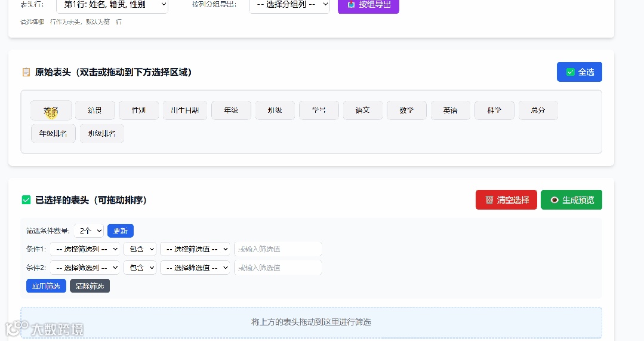Select the 科学 header chip
This screenshot has width=644, height=341.
495,110
